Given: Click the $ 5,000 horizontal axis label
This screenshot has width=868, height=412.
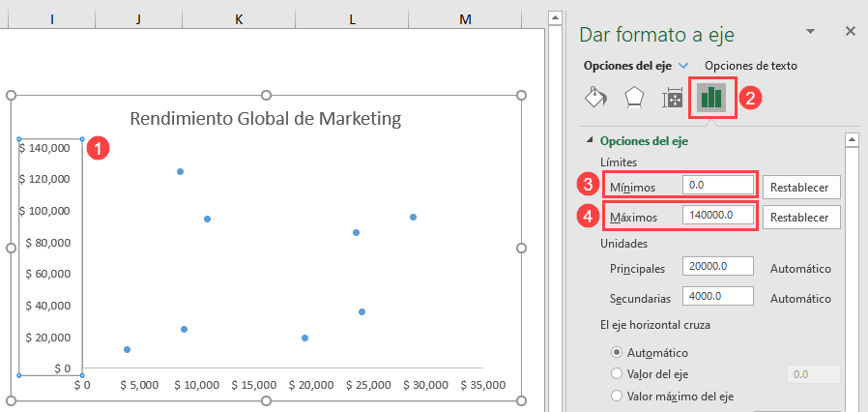Looking at the screenshot, I should tap(139, 385).
